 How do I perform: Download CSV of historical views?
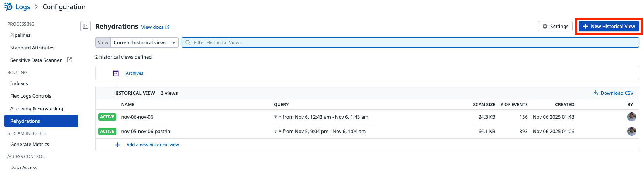coord(613,93)
